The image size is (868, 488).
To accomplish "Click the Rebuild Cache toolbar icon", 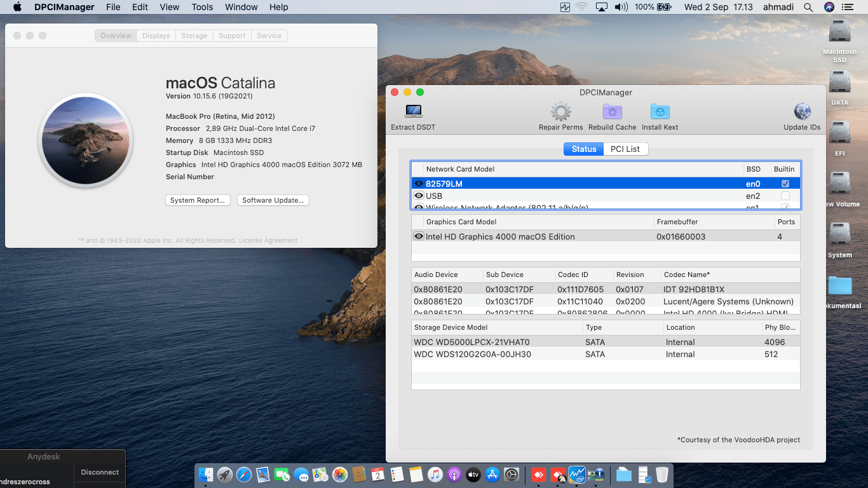I will coord(613,112).
